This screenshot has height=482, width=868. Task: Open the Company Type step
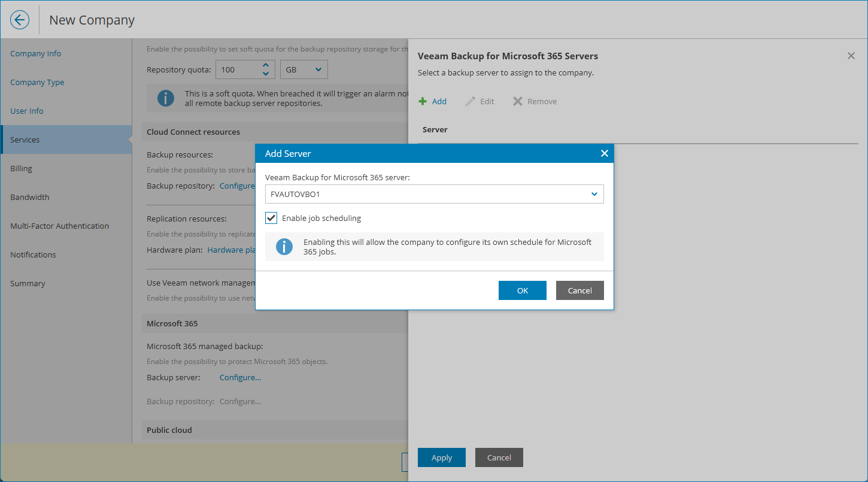point(37,82)
